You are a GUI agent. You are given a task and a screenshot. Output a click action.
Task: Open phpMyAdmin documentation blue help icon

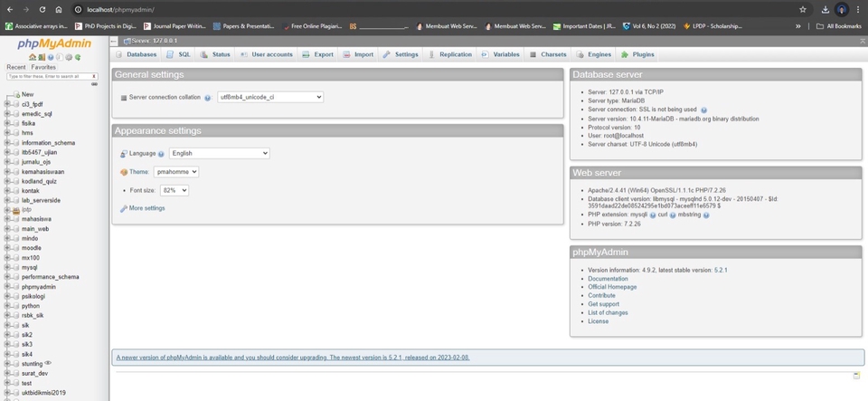51,57
